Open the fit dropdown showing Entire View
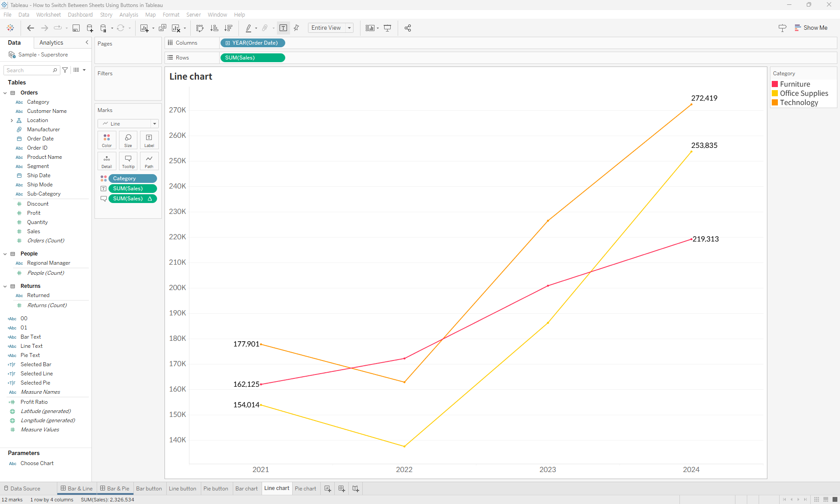 [x=349, y=28]
